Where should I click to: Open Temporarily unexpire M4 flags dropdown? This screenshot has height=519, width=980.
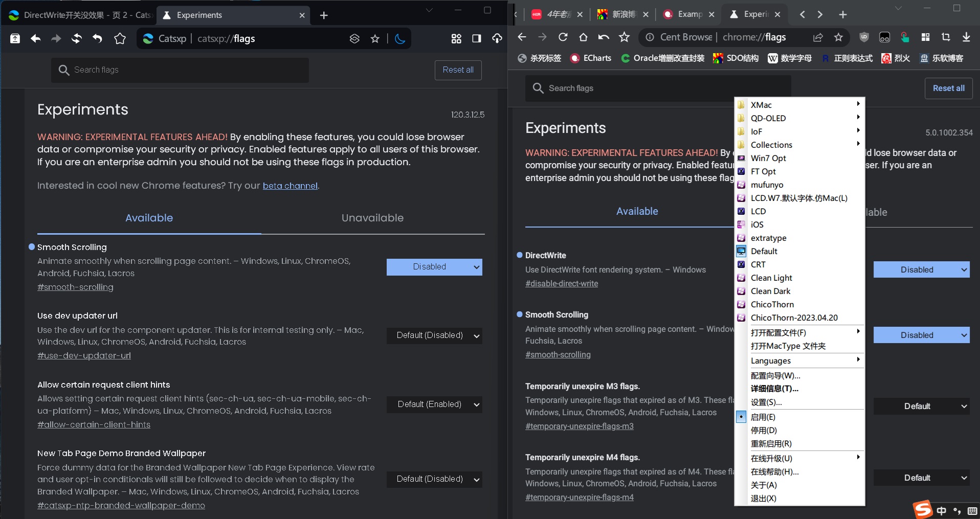click(922, 478)
